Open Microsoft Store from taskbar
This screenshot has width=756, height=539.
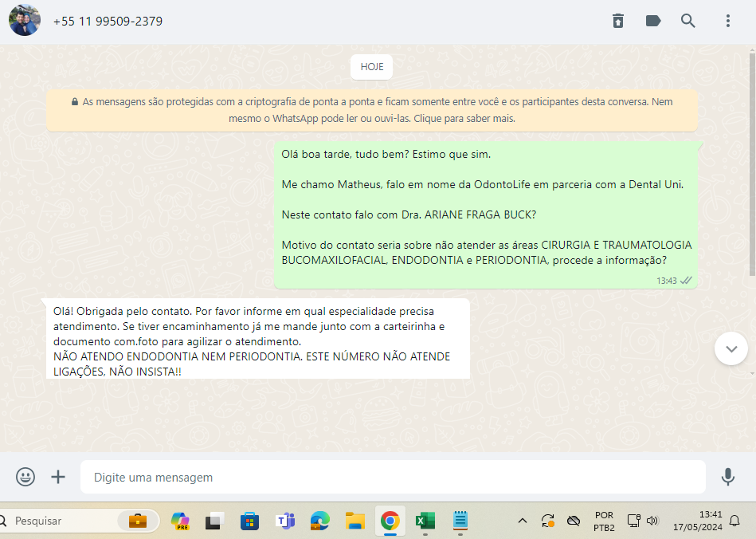(250, 521)
